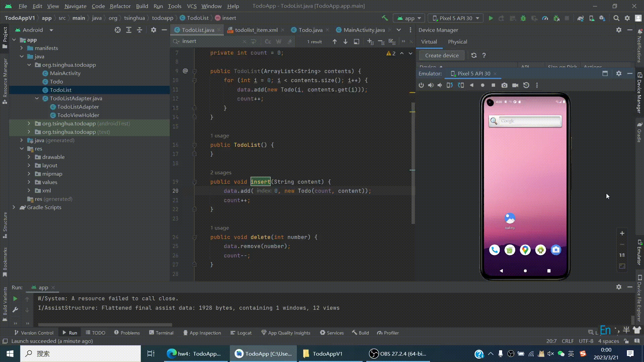Switch to the Todo.java tab
This screenshot has height=362, width=644.
point(310,30)
